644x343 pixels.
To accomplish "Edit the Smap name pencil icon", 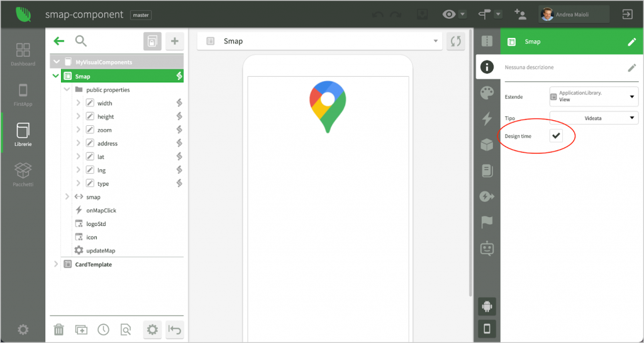I will (631, 42).
